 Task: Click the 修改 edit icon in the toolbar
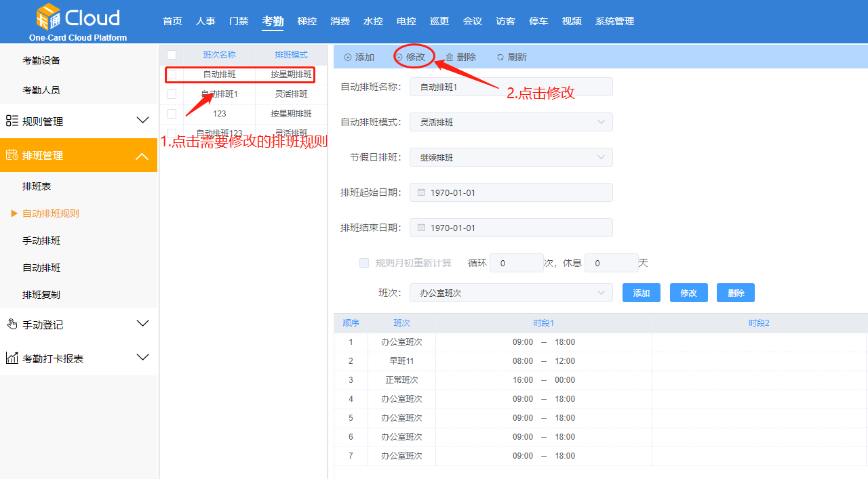399,56
